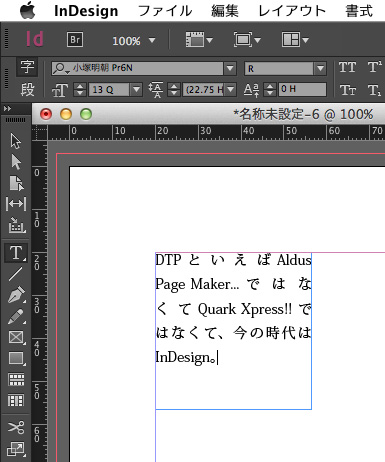
Task: Switch to Paragraph formatting controls (段)
Action: coord(27,90)
